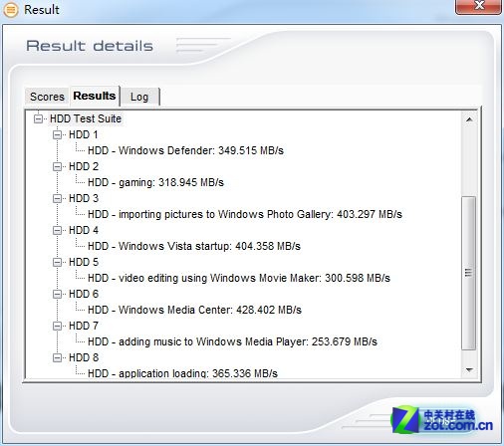Select the HDD 6 tree item
This screenshot has height=446, width=504.
click(84, 294)
